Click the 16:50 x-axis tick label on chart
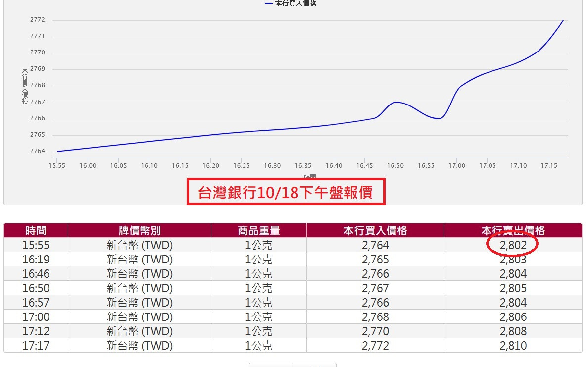This screenshot has height=367, width=588. (x=395, y=166)
